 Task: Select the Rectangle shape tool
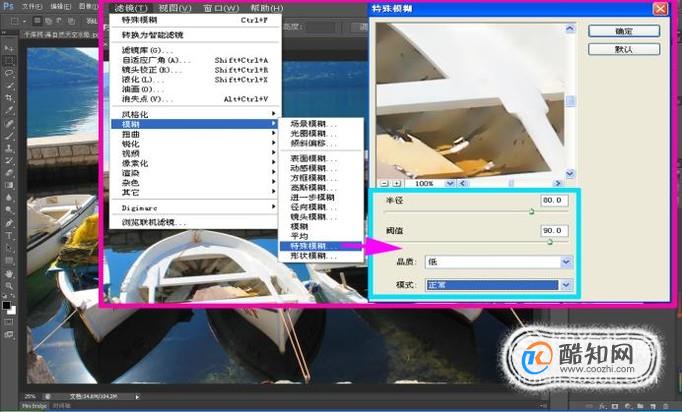coord(9,261)
